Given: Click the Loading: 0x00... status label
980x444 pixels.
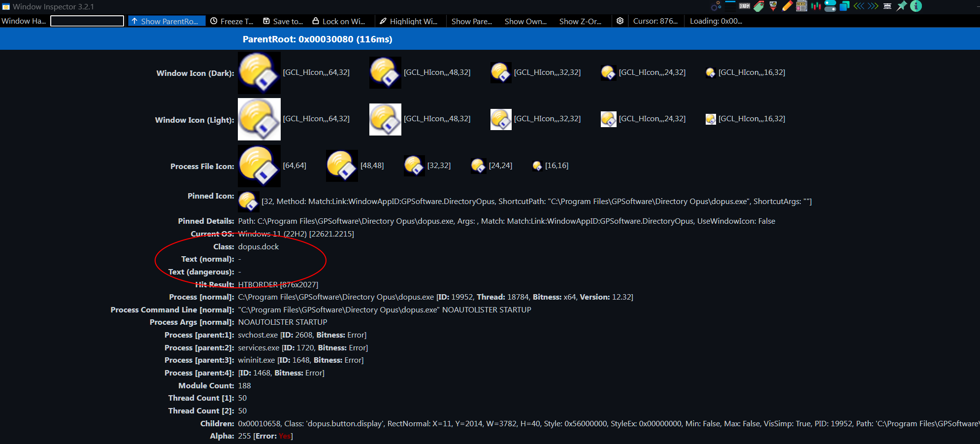Looking at the screenshot, I should click(716, 21).
